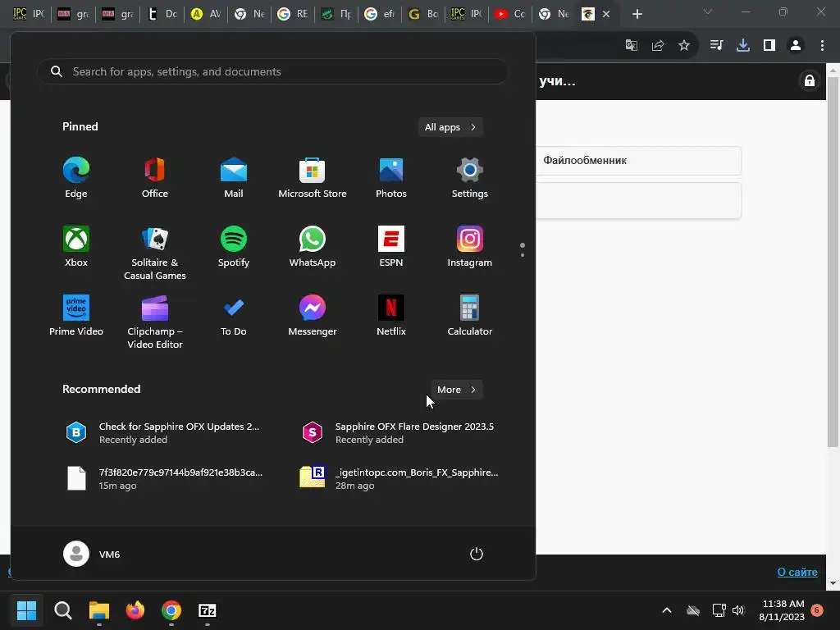This screenshot has height=630, width=840.
Task: Launch the ESPN app
Action: coord(391,246)
